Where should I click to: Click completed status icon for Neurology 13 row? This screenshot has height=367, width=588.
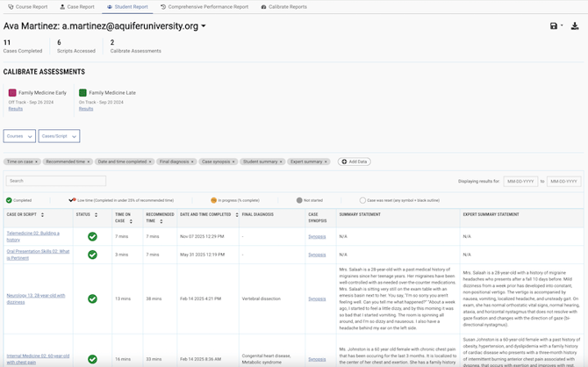click(92, 299)
